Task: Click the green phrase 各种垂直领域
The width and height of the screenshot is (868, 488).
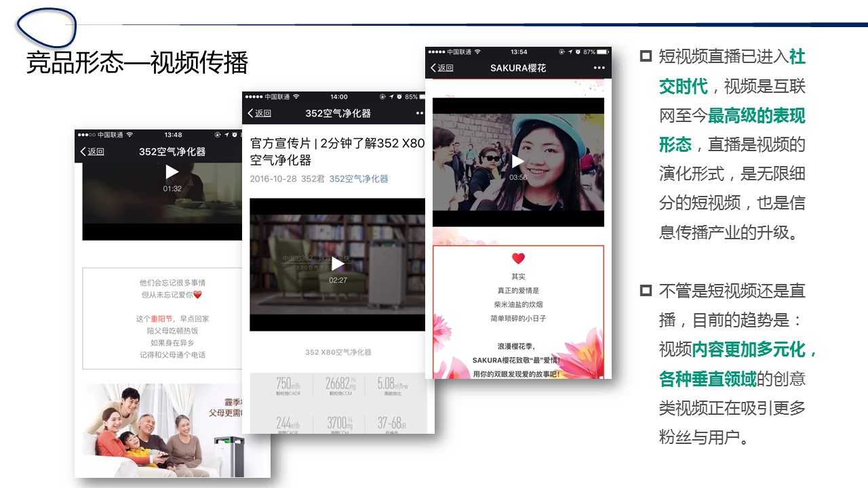Action: (x=708, y=379)
